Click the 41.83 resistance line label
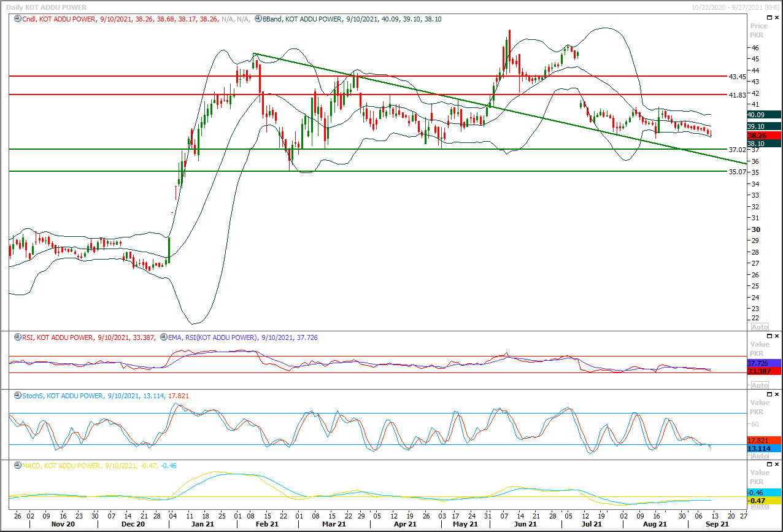Image resolution: width=783 pixels, height=532 pixels. click(x=737, y=95)
